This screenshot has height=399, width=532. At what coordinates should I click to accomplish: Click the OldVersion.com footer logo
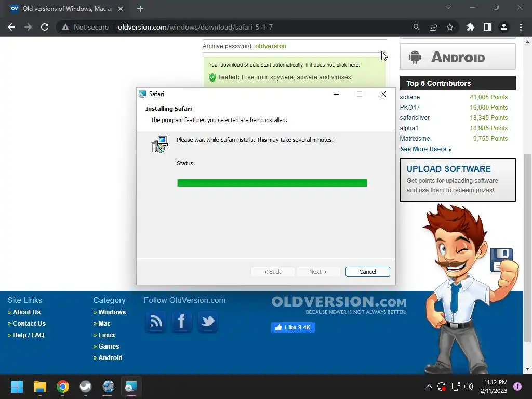click(339, 305)
